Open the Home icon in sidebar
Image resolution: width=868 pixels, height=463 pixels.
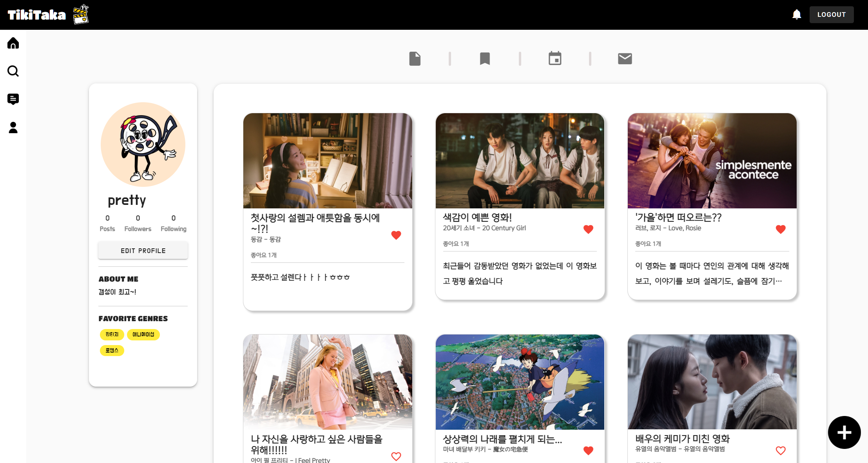click(x=13, y=43)
